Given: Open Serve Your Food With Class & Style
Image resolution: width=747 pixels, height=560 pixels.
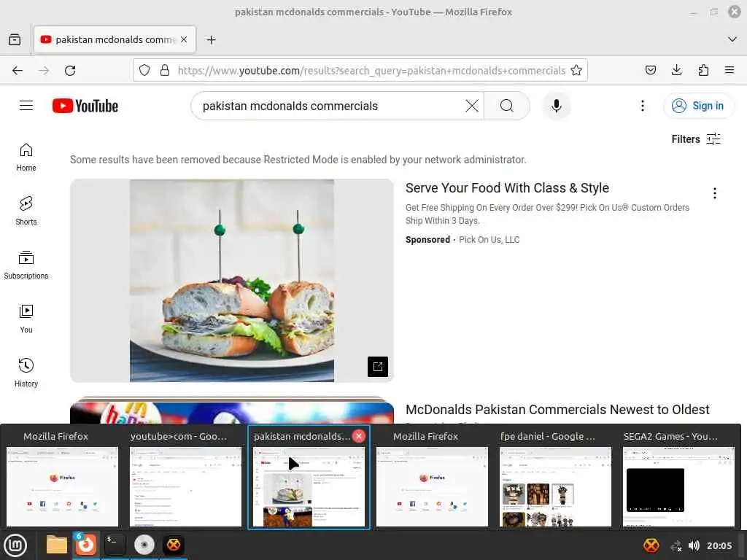Looking at the screenshot, I should [508, 188].
